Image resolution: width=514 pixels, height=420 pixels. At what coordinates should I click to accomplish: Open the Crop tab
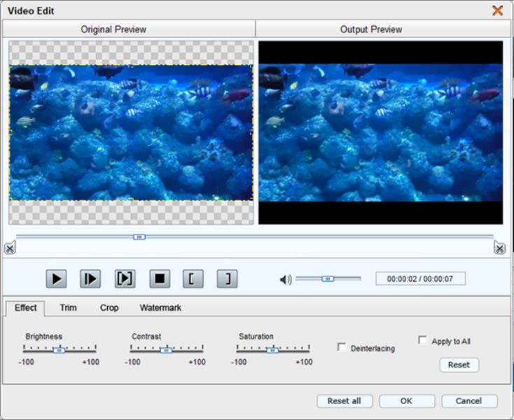click(x=109, y=308)
